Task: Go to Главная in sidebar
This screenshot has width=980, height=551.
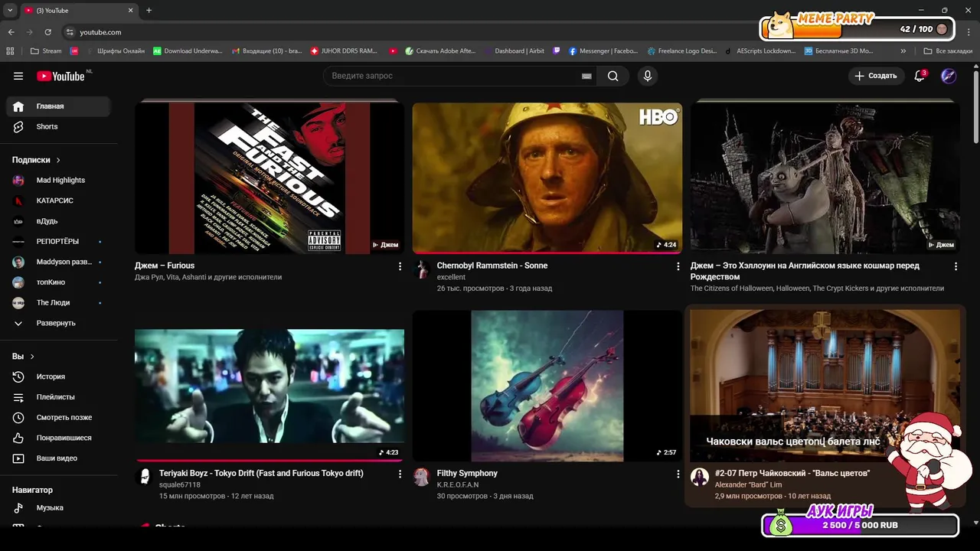Action: click(x=58, y=106)
